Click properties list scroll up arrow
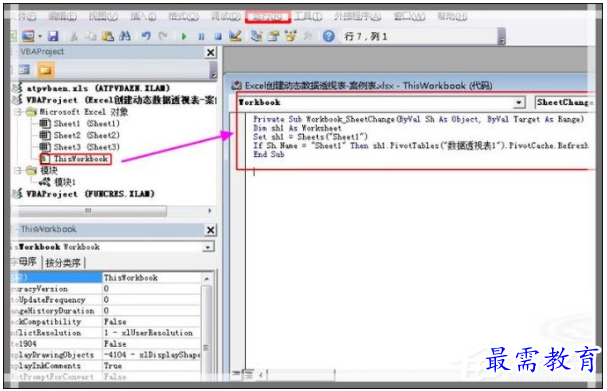Screen dimensions: 607x391 tap(207, 278)
